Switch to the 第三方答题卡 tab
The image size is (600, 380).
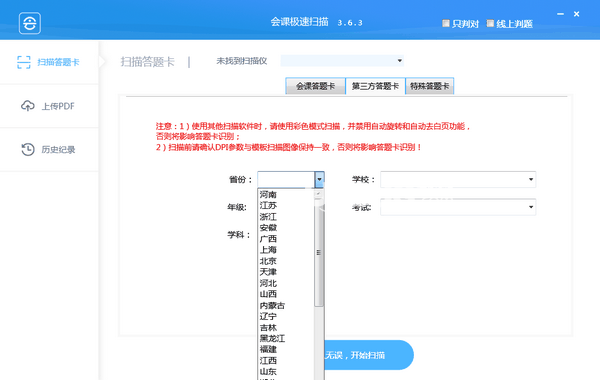[x=375, y=86]
